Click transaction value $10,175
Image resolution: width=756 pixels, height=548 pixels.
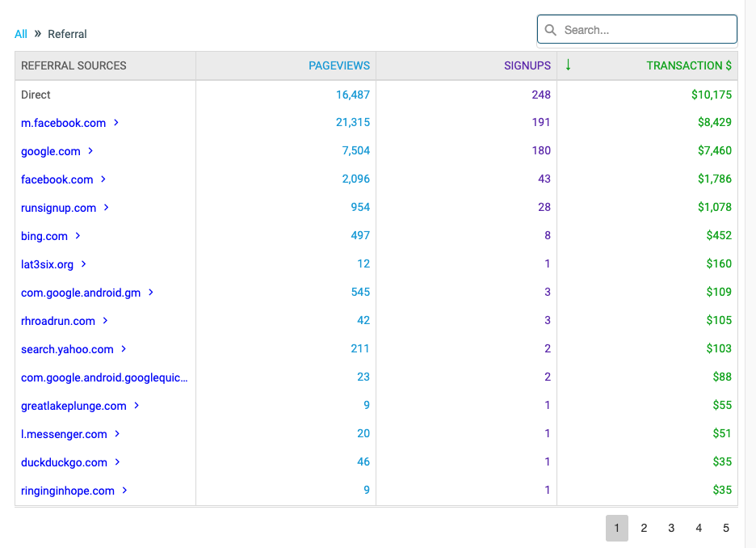click(x=711, y=95)
